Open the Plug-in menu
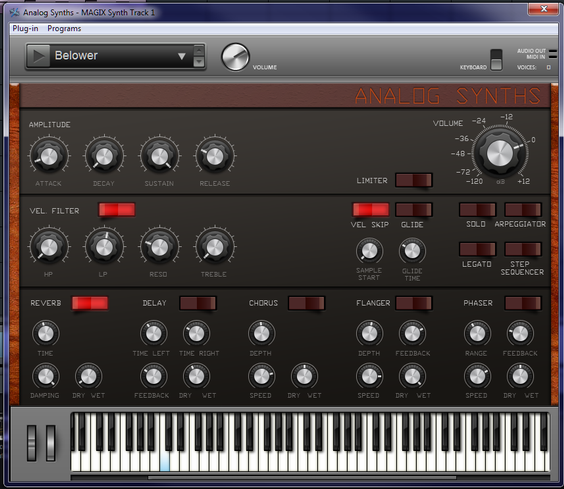 point(25,28)
